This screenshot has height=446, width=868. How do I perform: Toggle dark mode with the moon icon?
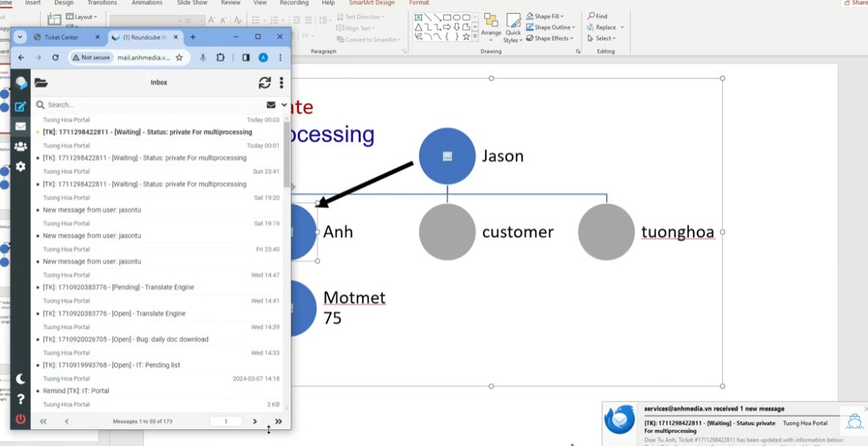click(x=21, y=378)
